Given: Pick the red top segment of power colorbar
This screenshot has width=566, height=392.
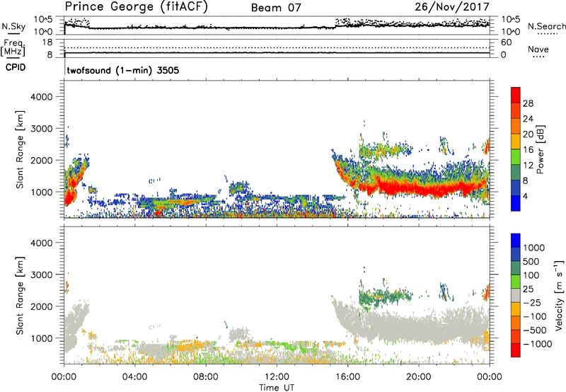Looking at the screenshot, I should (516, 96).
